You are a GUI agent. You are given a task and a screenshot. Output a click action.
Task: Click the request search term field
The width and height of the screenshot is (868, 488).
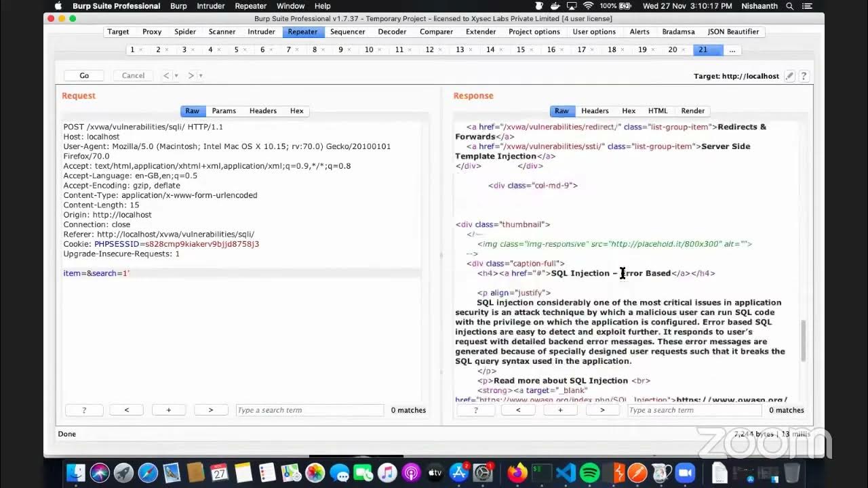[309, 410]
